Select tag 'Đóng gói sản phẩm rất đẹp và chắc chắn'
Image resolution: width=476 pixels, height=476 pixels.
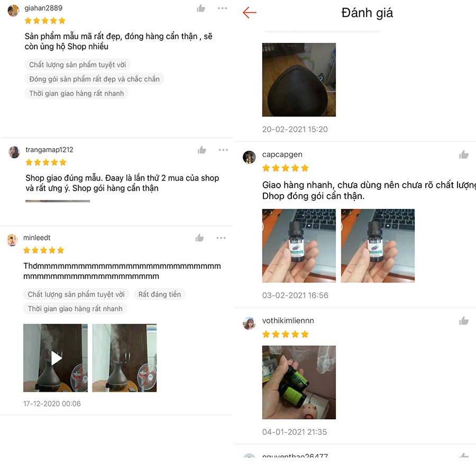[x=95, y=79]
